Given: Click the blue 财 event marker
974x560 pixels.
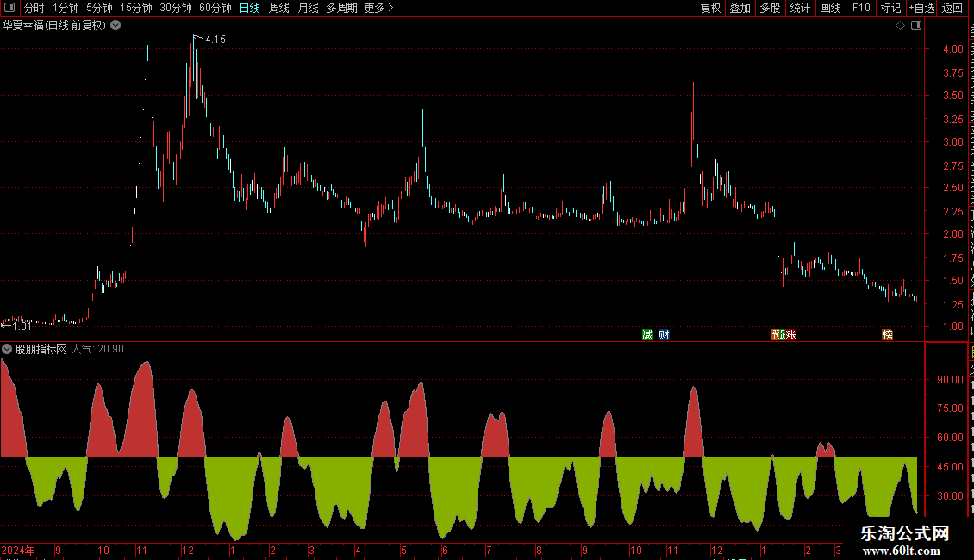Looking at the screenshot, I should (x=664, y=334).
